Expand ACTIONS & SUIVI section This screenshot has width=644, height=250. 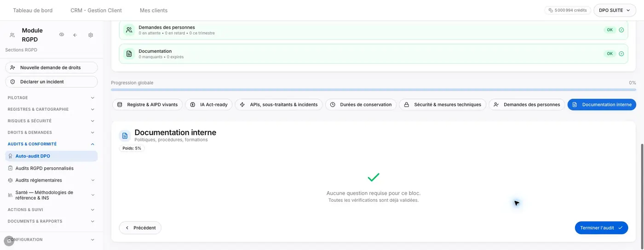(52, 210)
